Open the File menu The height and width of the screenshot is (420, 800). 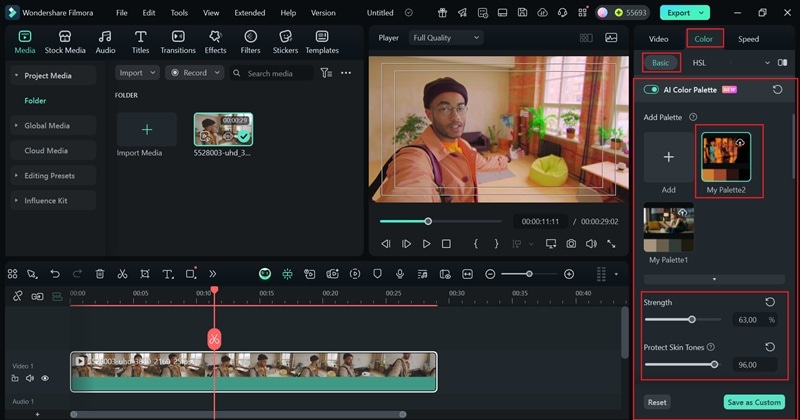(121, 13)
